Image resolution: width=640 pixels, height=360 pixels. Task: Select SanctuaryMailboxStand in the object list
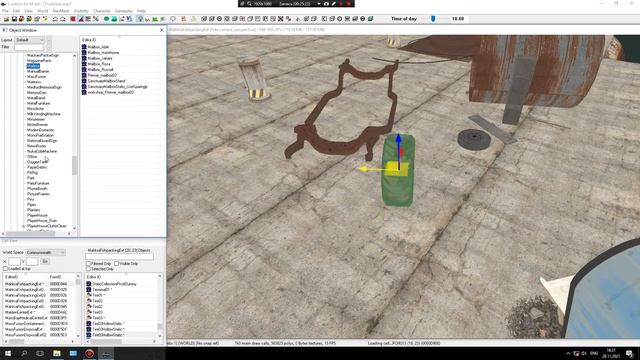(107, 81)
